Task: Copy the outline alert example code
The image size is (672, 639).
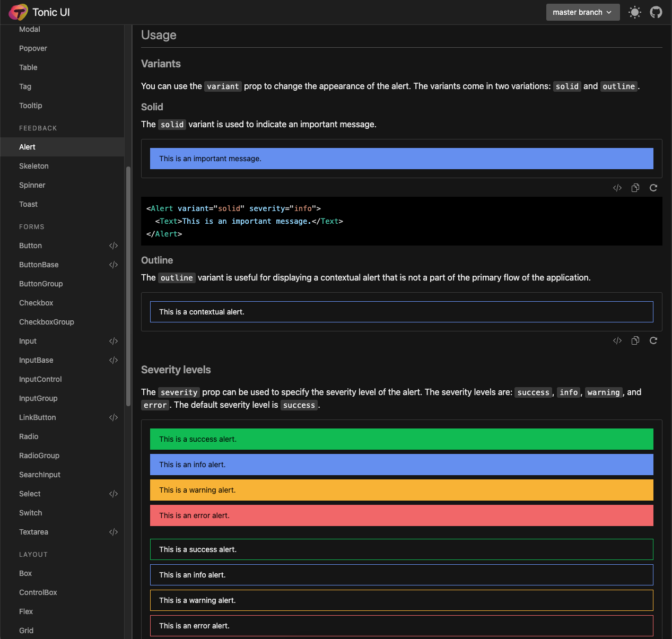Action: pyautogui.click(x=635, y=340)
